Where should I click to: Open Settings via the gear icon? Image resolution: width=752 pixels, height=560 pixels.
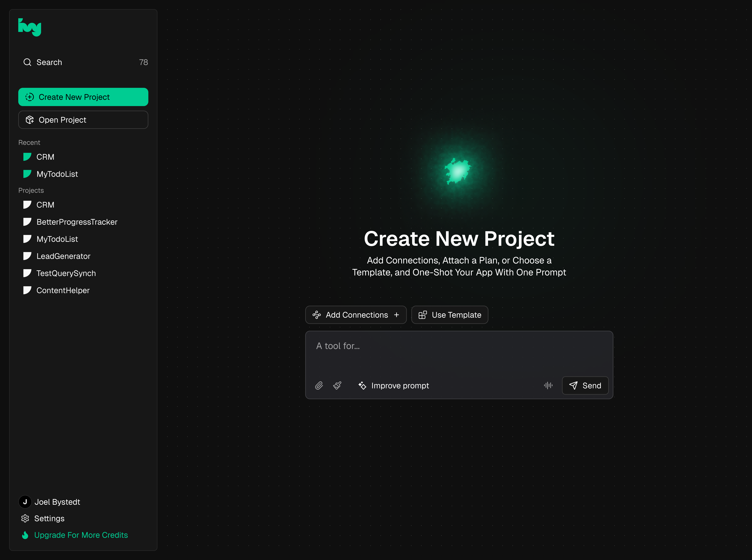25,518
